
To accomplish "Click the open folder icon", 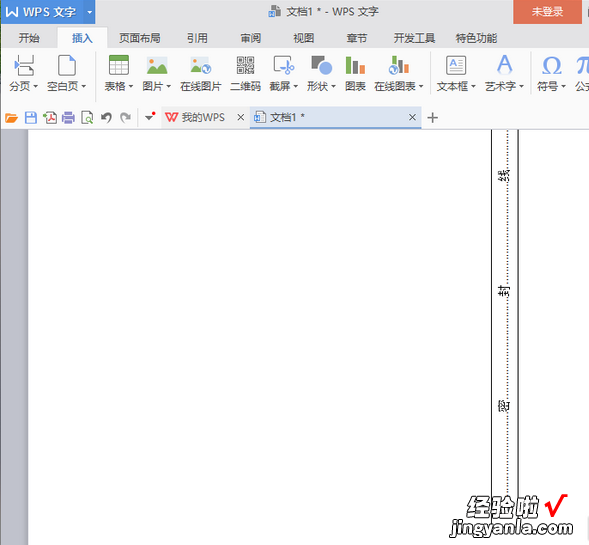I will click(11, 118).
